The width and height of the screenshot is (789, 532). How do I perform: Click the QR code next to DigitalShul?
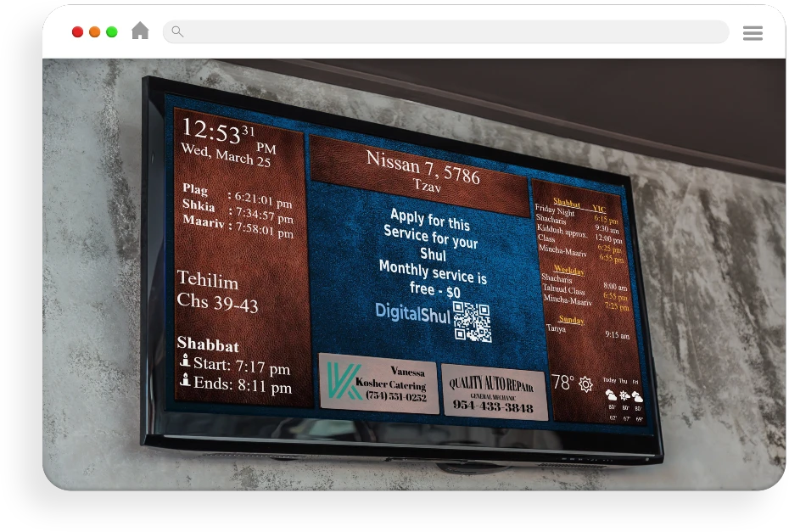[472, 322]
